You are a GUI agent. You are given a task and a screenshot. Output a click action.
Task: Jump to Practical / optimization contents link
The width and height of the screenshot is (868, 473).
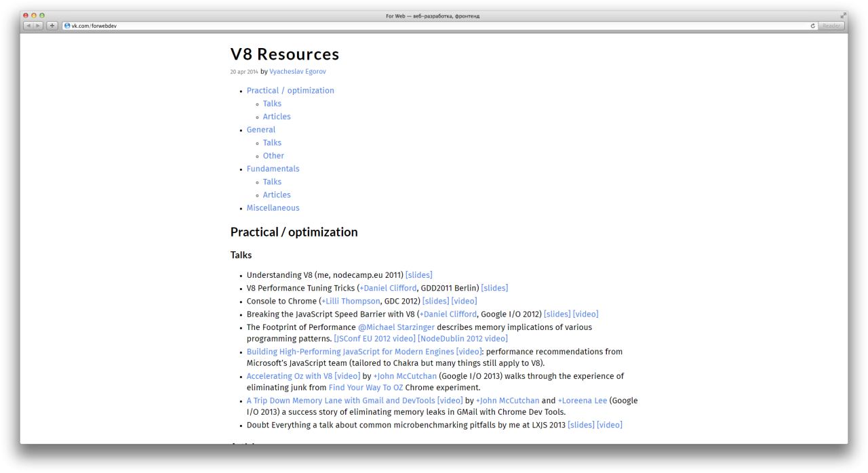coord(290,90)
